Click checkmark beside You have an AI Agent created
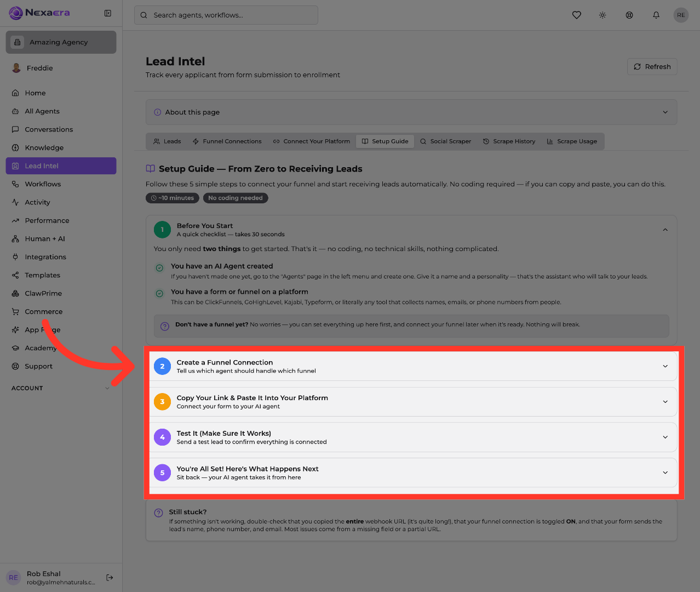Viewport: 700px width, 592px height. click(x=159, y=267)
